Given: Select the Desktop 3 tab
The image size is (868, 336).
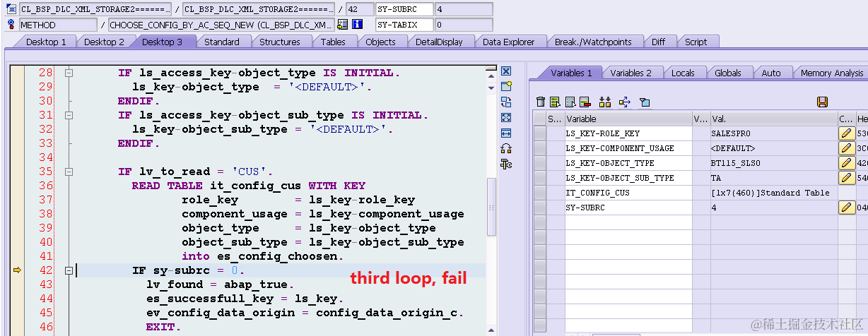Looking at the screenshot, I should pyautogui.click(x=162, y=42).
